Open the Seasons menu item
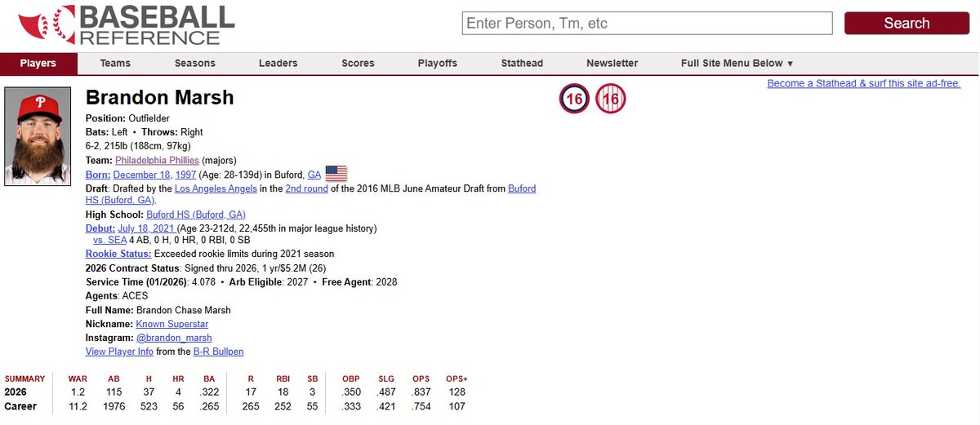 tap(195, 63)
